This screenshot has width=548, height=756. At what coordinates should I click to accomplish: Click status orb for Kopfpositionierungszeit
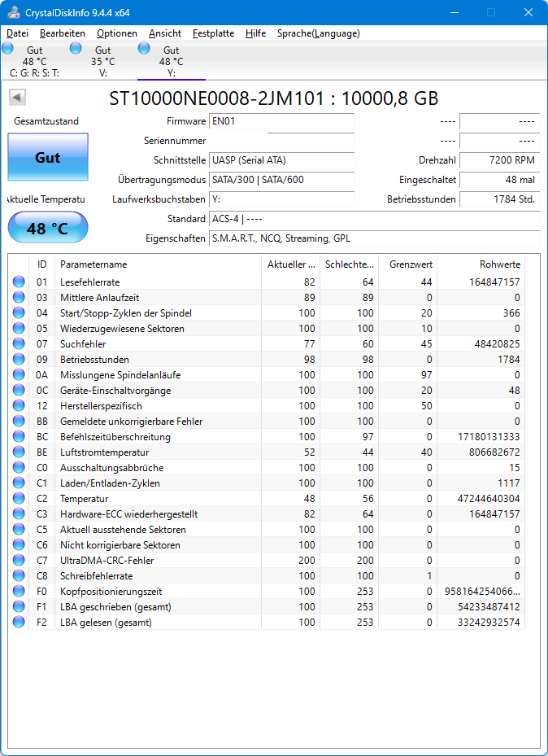[x=19, y=591]
